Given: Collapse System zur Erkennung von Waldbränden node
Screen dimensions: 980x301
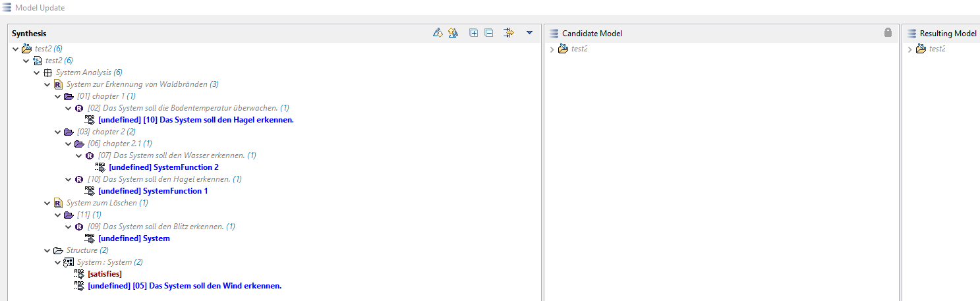Looking at the screenshot, I should pos(47,84).
